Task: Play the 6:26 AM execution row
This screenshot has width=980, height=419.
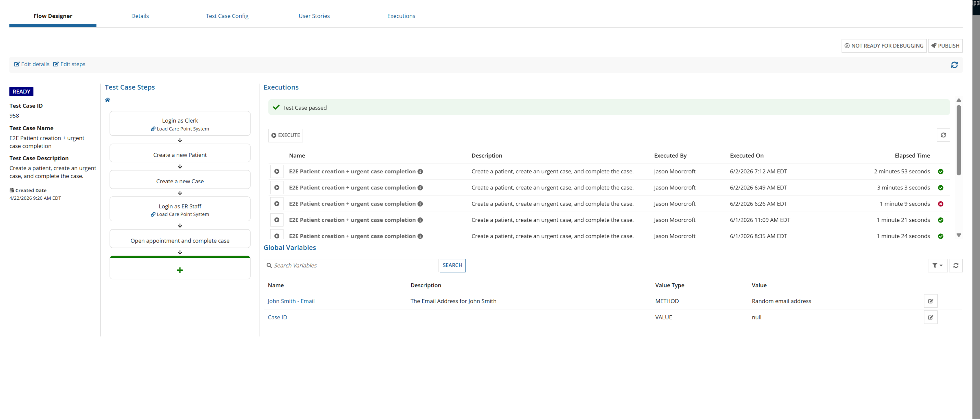Action: pyautogui.click(x=277, y=203)
